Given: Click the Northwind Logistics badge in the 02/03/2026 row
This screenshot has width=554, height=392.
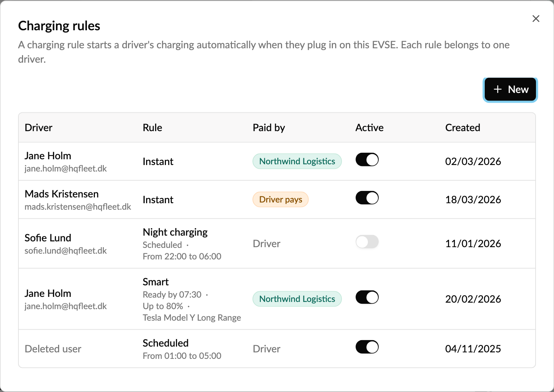Looking at the screenshot, I should click(x=297, y=161).
